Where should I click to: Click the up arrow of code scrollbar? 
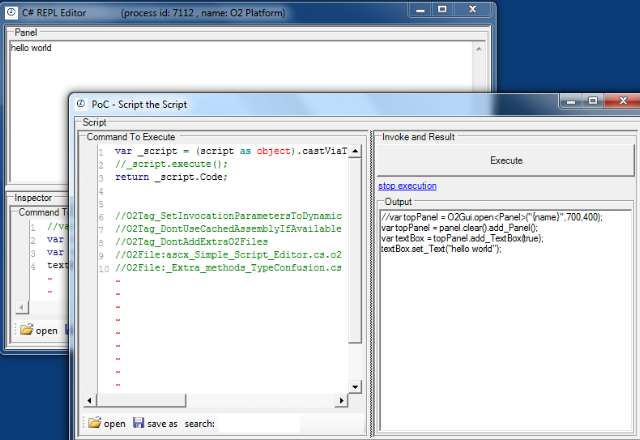[x=355, y=151]
